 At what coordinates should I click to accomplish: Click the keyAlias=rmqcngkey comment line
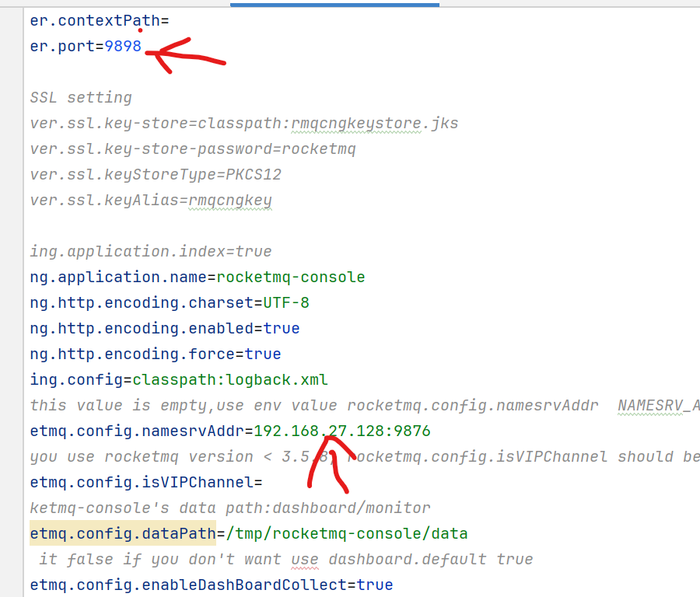[151, 201]
